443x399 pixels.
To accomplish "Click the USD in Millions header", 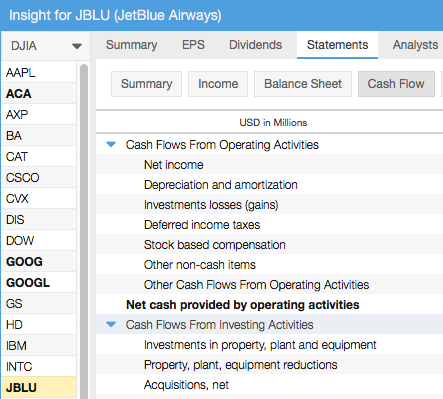I will point(273,122).
